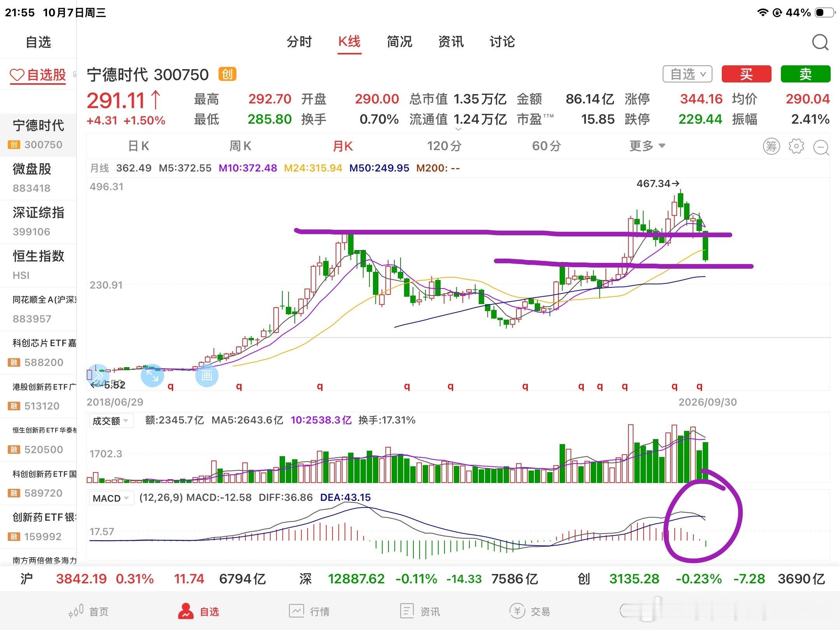Tap the 2018/06/29 start date label

pyautogui.click(x=115, y=402)
